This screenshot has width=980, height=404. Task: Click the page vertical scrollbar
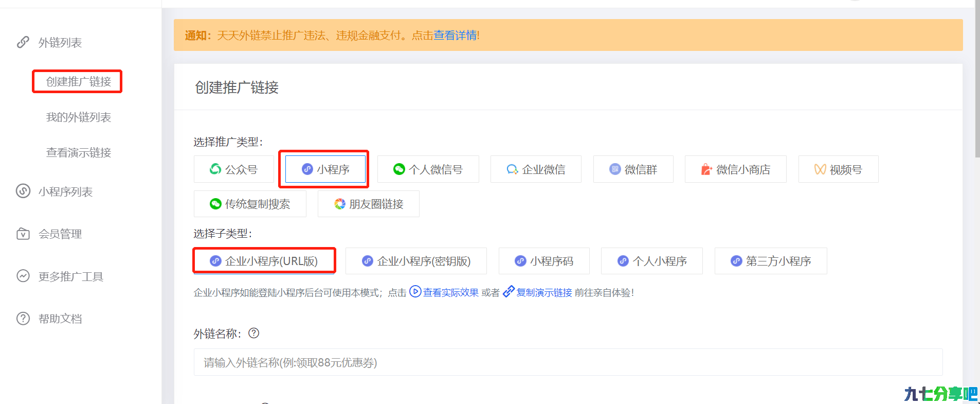(x=977, y=80)
